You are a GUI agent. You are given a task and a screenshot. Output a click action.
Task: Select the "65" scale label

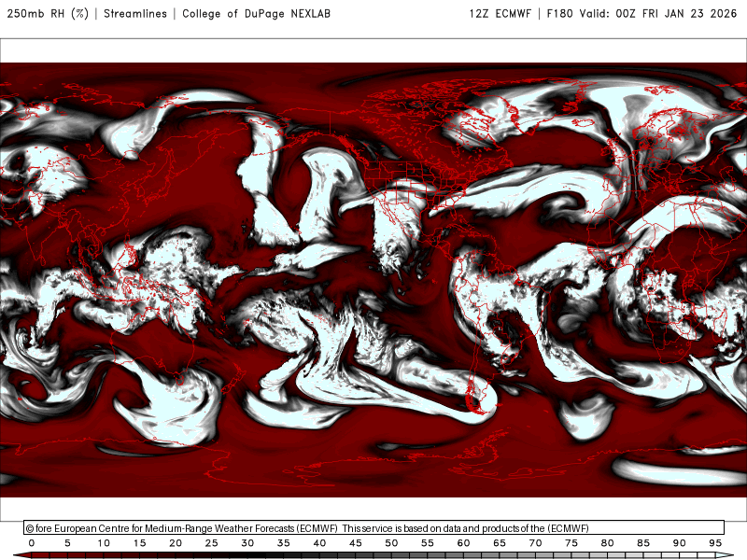(500, 543)
